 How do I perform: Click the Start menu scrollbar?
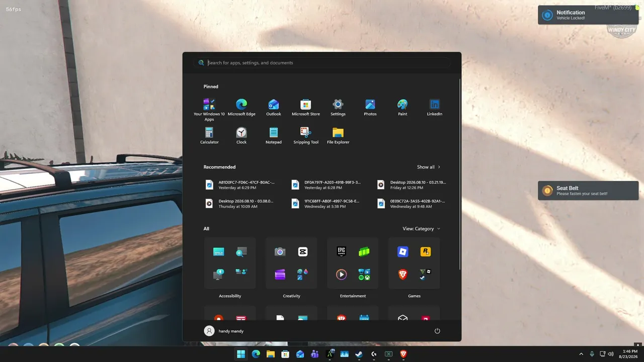pyautogui.click(x=460, y=173)
